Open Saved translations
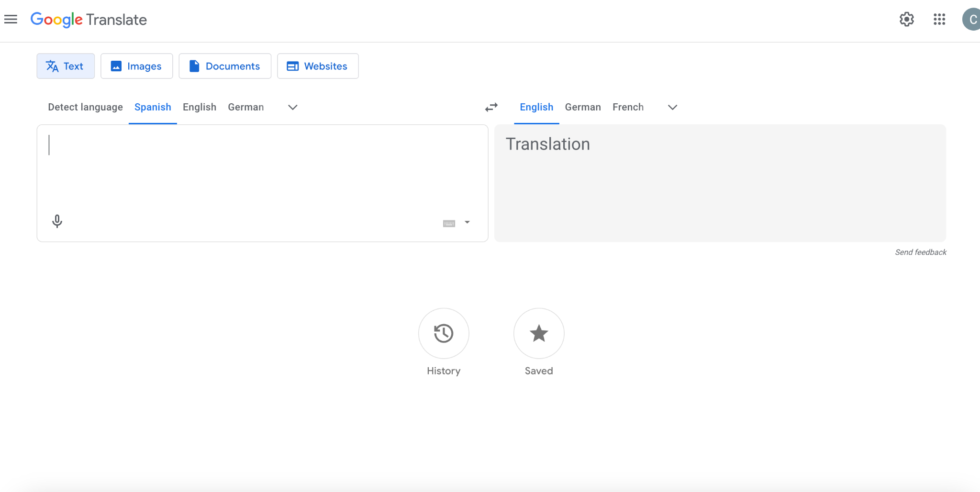Viewport: 980px width, 492px height. tap(538, 333)
